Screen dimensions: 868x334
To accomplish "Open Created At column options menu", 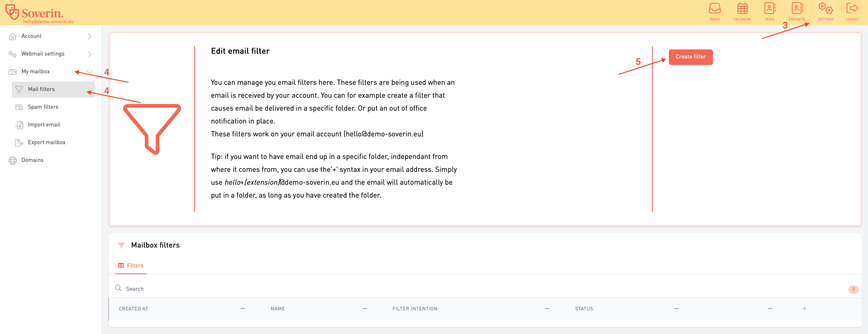I will click(243, 309).
